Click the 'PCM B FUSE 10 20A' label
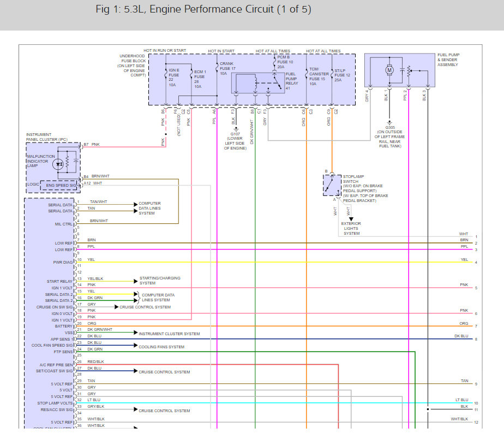Screen dimensions: 504x440 pos(285,62)
